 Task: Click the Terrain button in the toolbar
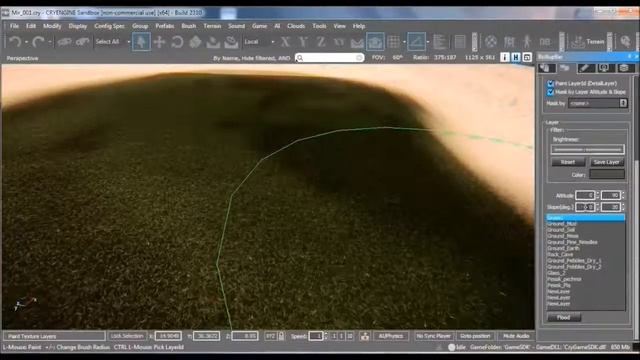pos(588,42)
